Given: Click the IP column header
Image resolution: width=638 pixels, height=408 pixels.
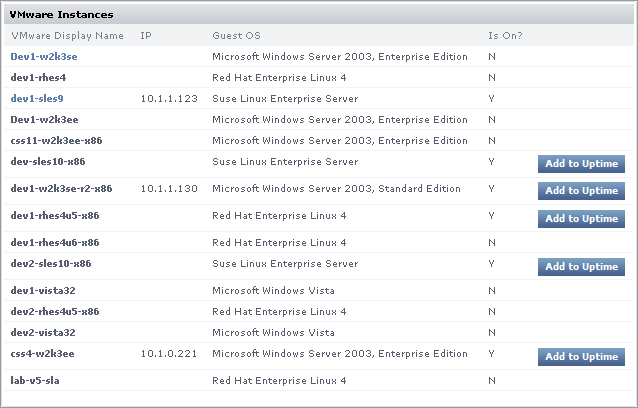Looking at the screenshot, I should [146, 36].
